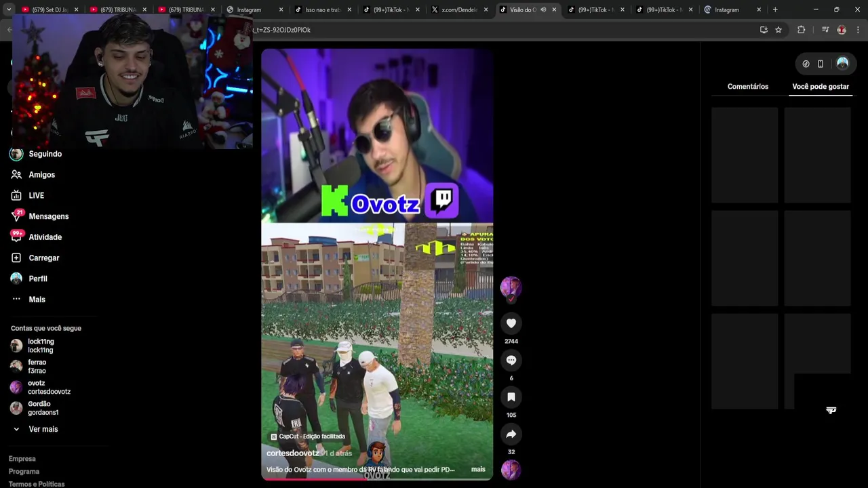Image resolution: width=868 pixels, height=488 pixels.
Task: Open the Chrome three-dot menu
Action: point(858,30)
